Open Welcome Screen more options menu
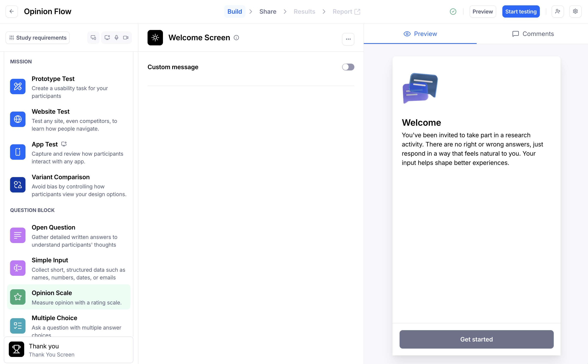 (348, 39)
